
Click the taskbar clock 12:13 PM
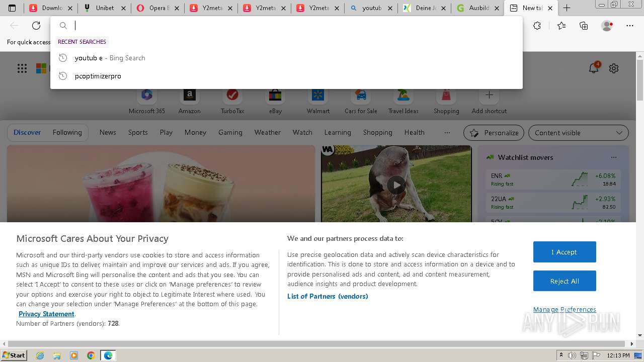tap(618, 355)
